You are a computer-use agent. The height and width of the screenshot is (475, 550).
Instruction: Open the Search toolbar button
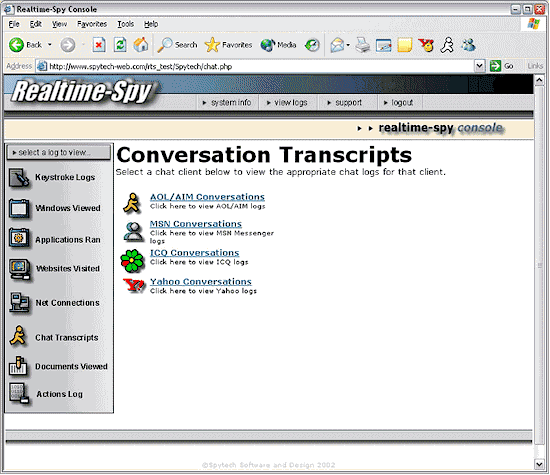pos(177,45)
